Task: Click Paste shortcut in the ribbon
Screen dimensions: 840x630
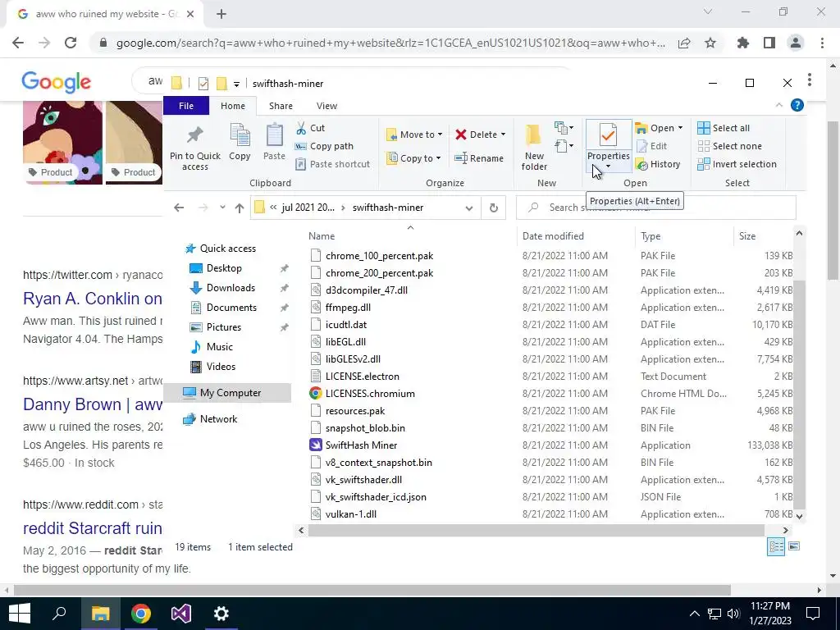Action: click(x=333, y=164)
